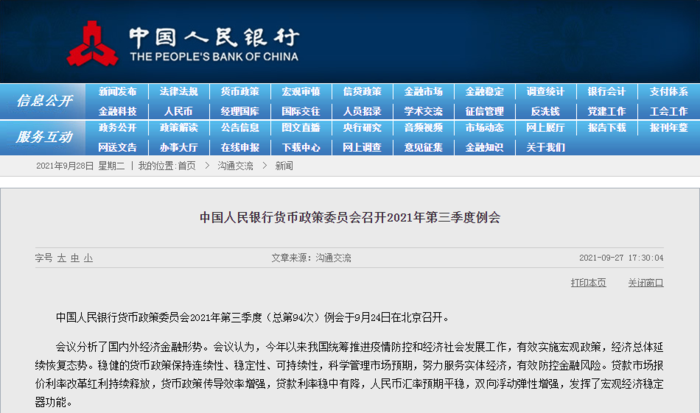Go to 市场动态 page

pos(484,128)
